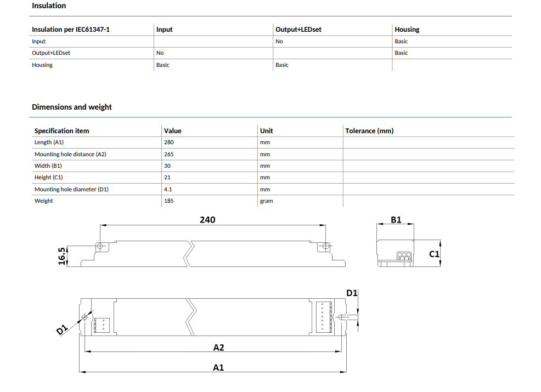The width and height of the screenshot is (541, 392).
Task: Click "No" in the Input row
Action: coord(279,41)
